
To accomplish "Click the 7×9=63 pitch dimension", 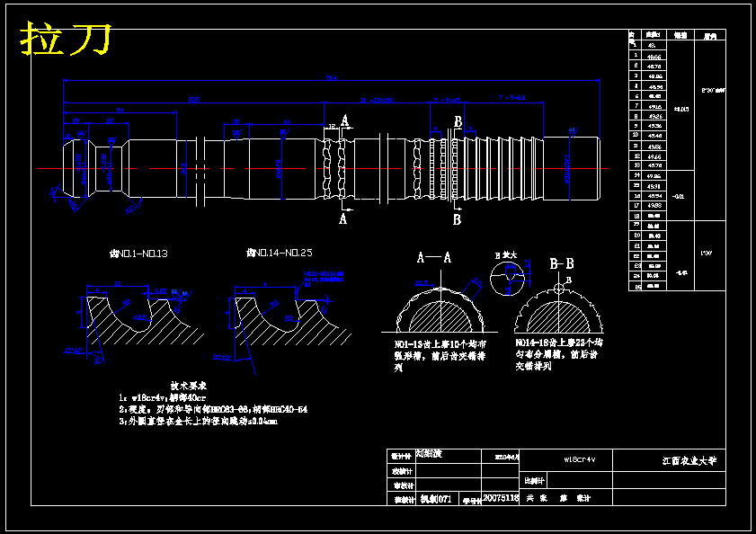I will pos(512,97).
